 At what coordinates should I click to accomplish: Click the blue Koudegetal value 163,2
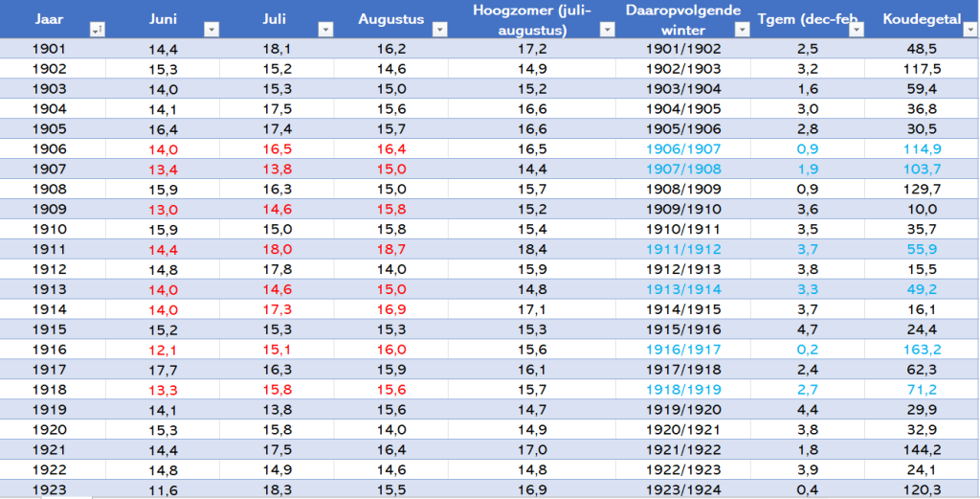click(x=923, y=349)
